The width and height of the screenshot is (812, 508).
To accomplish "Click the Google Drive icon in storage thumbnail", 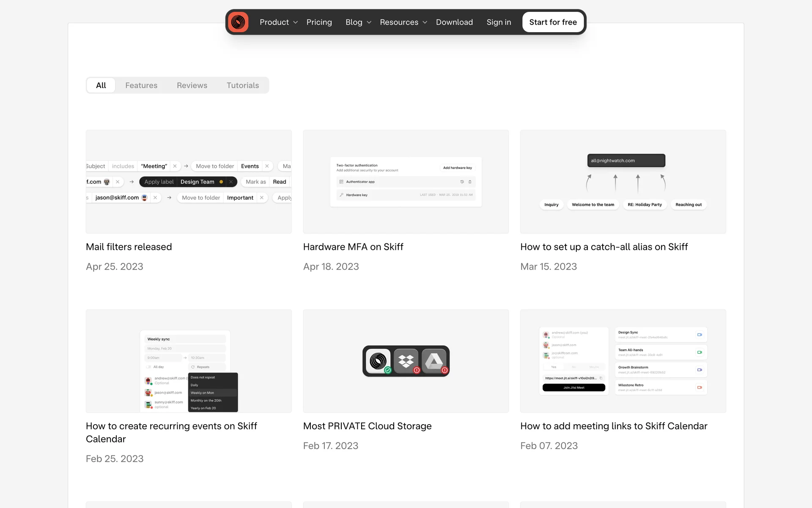I will pos(434,361).
